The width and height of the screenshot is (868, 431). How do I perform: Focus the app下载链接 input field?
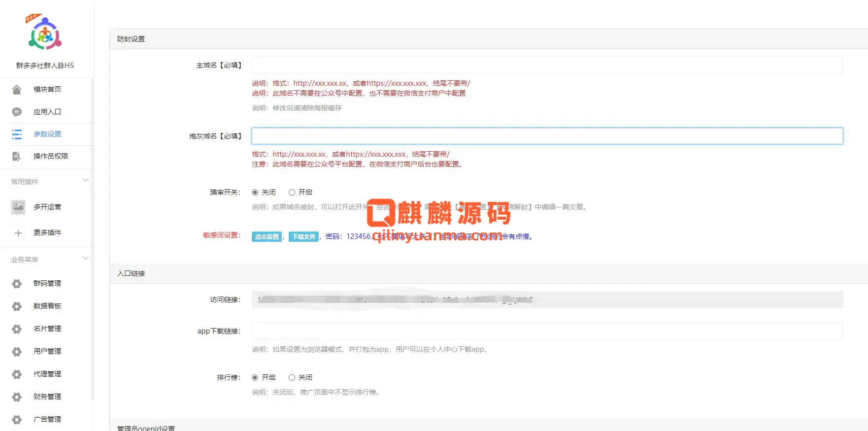(x=547, y=331)
